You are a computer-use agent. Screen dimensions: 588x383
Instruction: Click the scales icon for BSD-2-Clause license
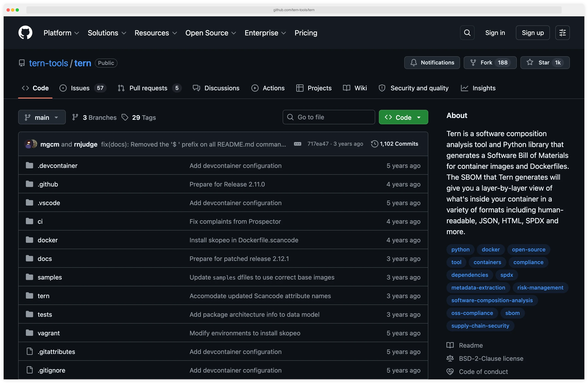(x=450, y=358)
